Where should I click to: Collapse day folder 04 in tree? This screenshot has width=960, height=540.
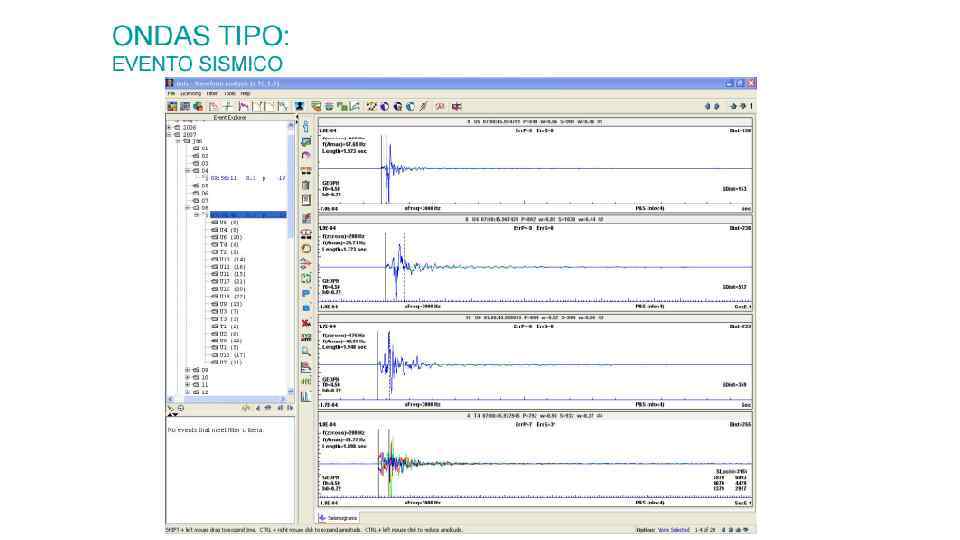[188, 171]
